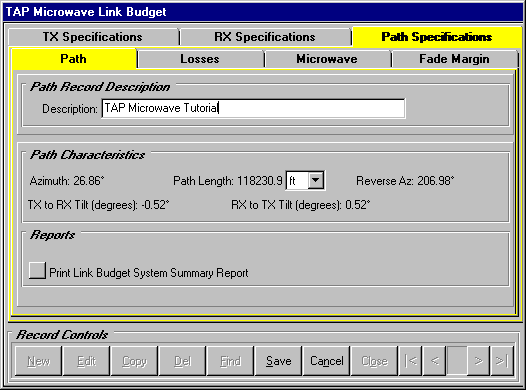Click the New record button

[39, 361]
